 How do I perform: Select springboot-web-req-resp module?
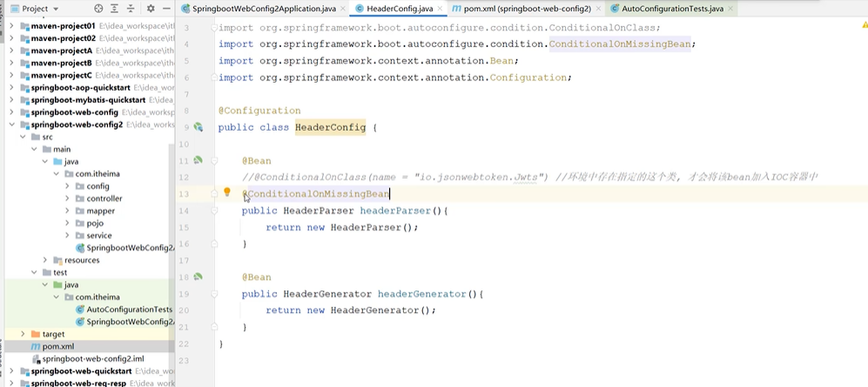(80, 383)
